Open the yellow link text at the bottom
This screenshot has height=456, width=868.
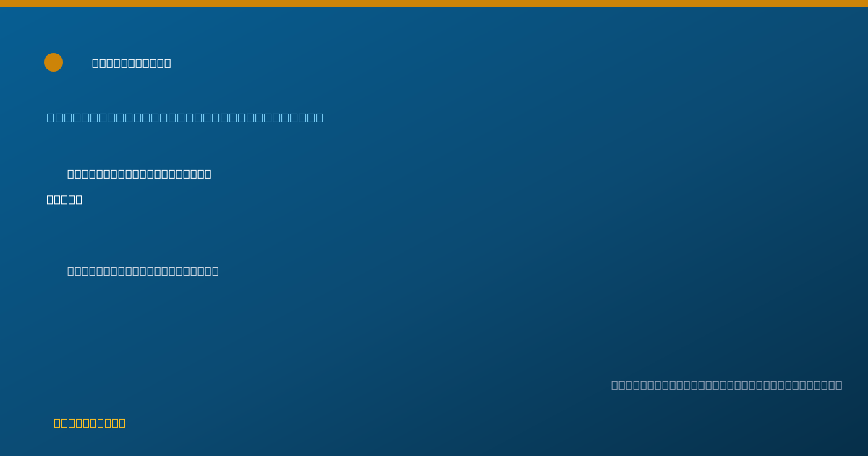pos(90,423)
